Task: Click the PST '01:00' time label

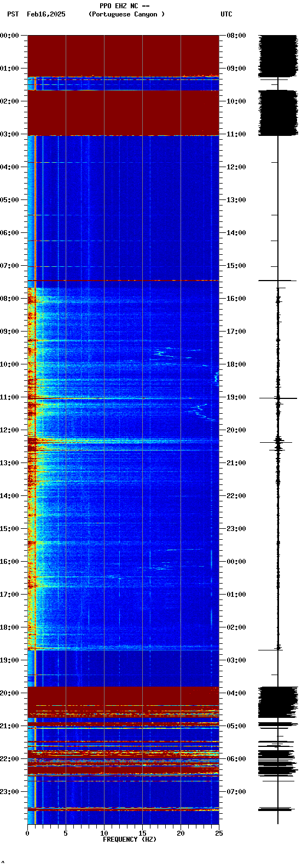Action: [10, 68]
